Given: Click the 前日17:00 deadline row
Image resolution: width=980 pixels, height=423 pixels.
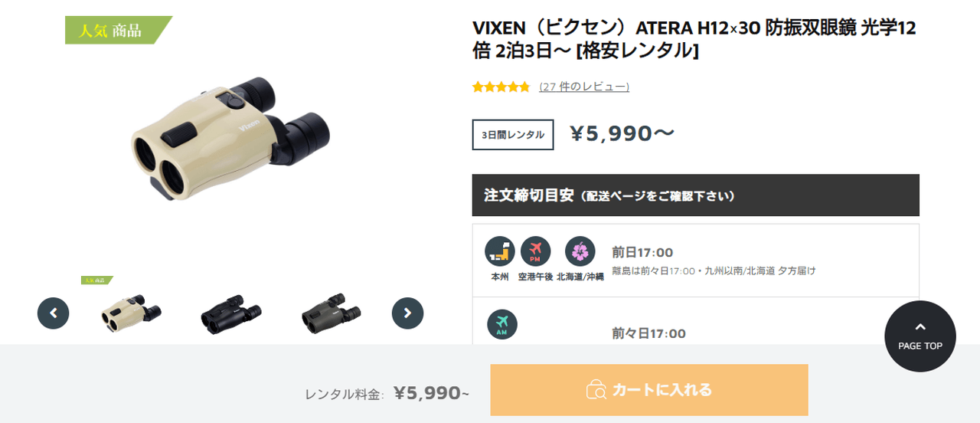Looking at the screenshot, I should click(x=696, y=261).
